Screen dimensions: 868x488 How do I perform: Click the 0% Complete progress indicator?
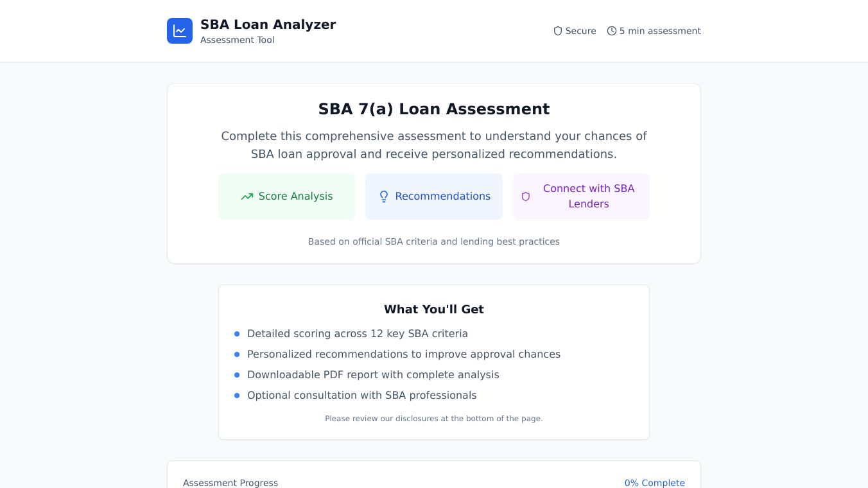coord(654,483)
